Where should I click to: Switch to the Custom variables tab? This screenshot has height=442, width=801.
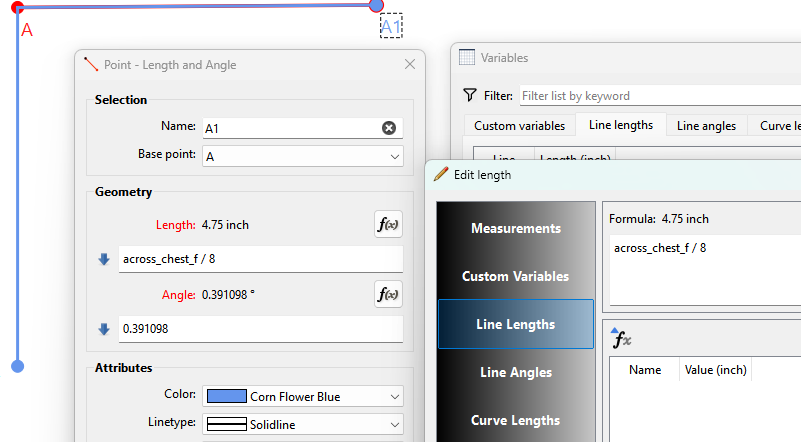pos(519,125)
